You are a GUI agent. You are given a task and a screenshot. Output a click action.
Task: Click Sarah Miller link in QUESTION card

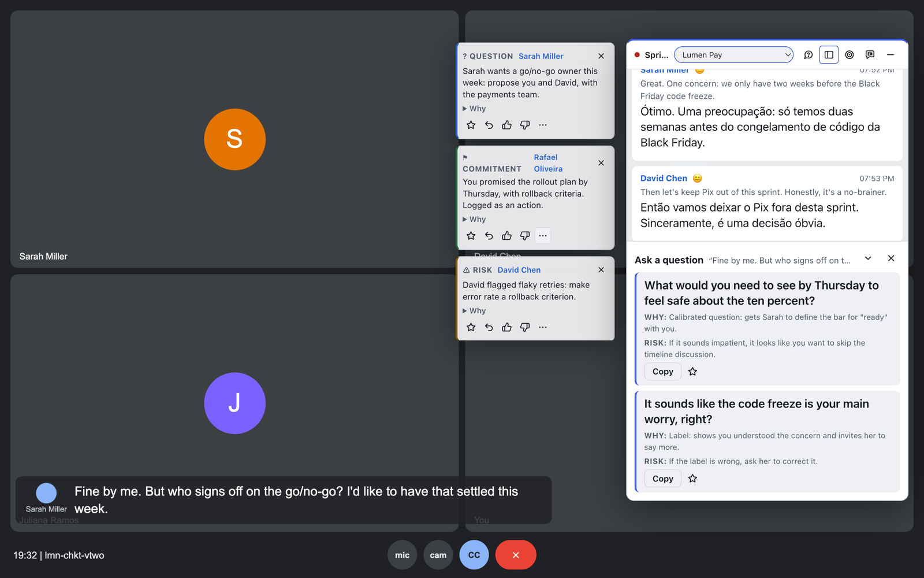[541, 56]
